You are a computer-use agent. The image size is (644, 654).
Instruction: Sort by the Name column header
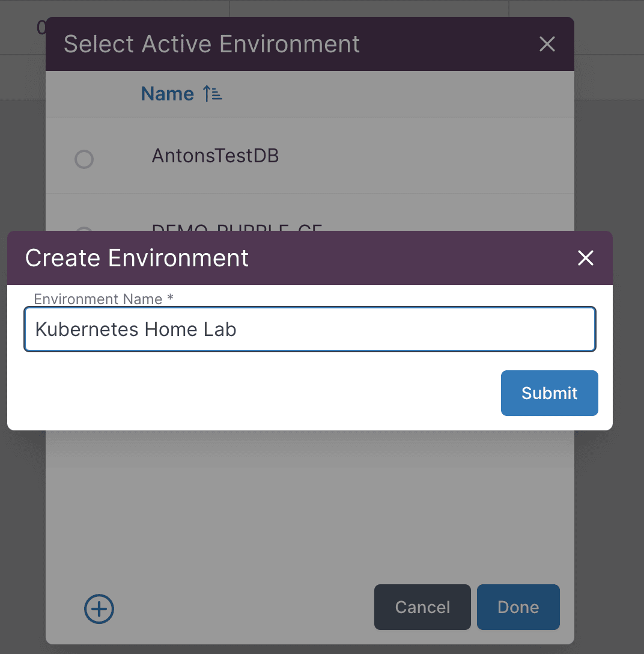167,94
